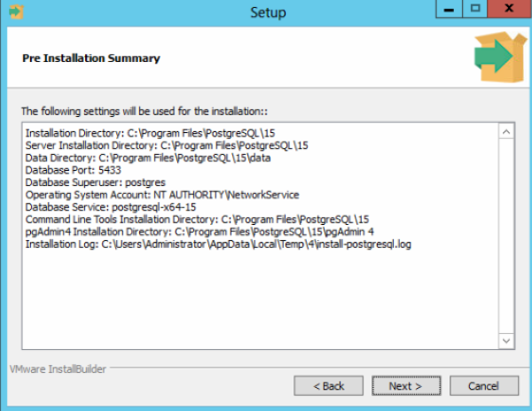
Task: Minimize the Setup window
Action: click(449, 9)
